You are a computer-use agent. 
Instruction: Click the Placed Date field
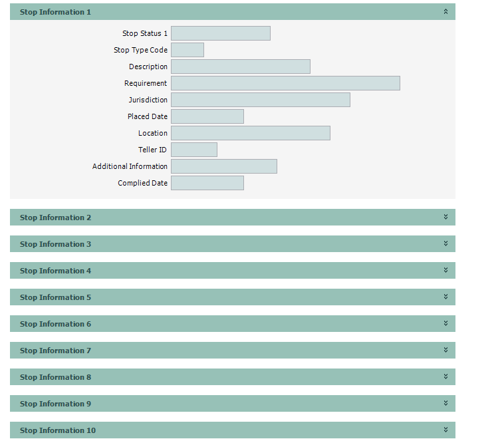(207, 116)
